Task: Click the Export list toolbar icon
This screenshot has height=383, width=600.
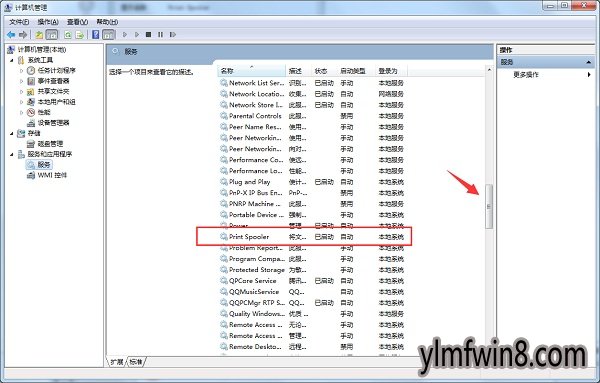Action: [80, 35]
